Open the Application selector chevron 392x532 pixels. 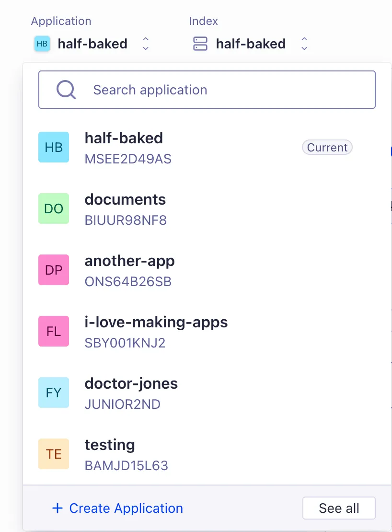(x=145, y=44)
